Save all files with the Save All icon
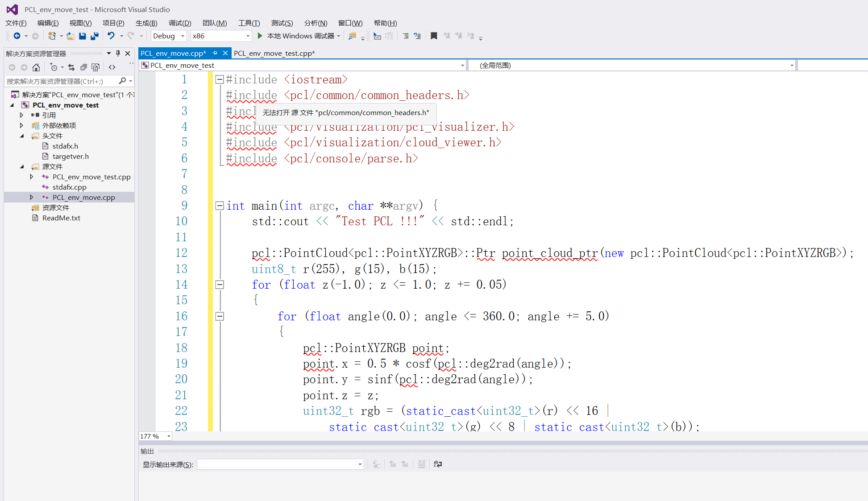This screenshot has width=868, height=501. click(x=94, y=36)
